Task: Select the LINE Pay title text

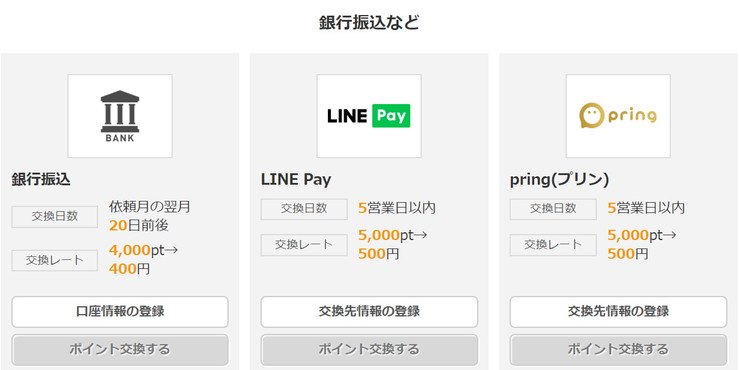Action: [x=296, y=180]
